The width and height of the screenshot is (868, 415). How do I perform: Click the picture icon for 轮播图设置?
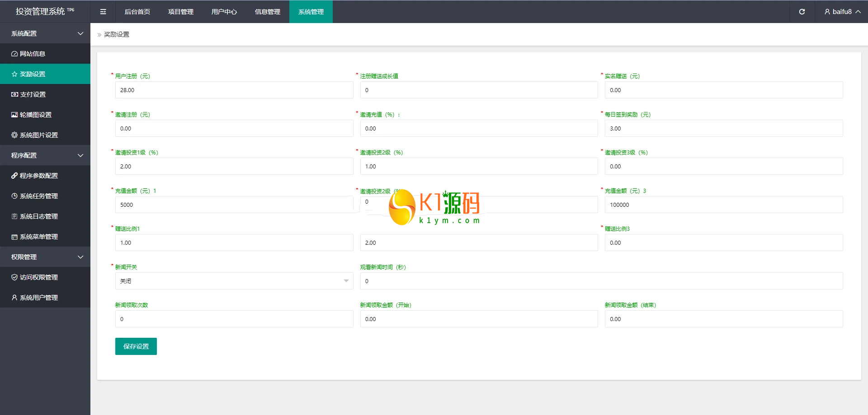click(14, 115)
